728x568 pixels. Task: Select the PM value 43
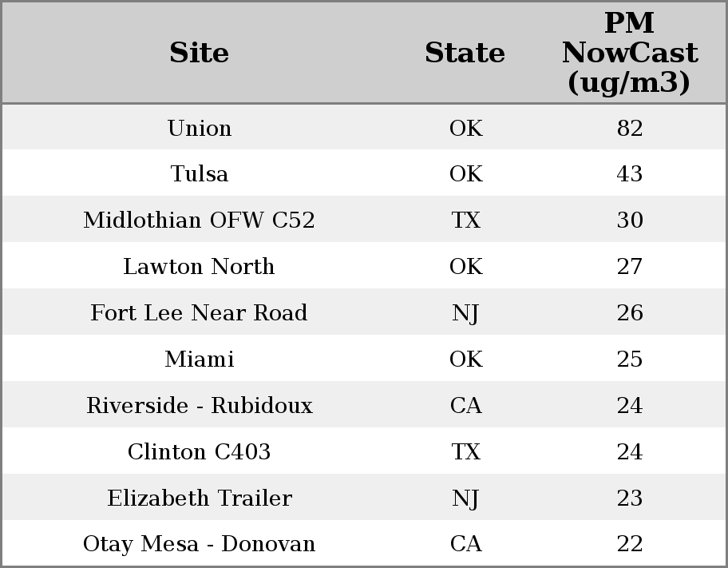[629, 174]
